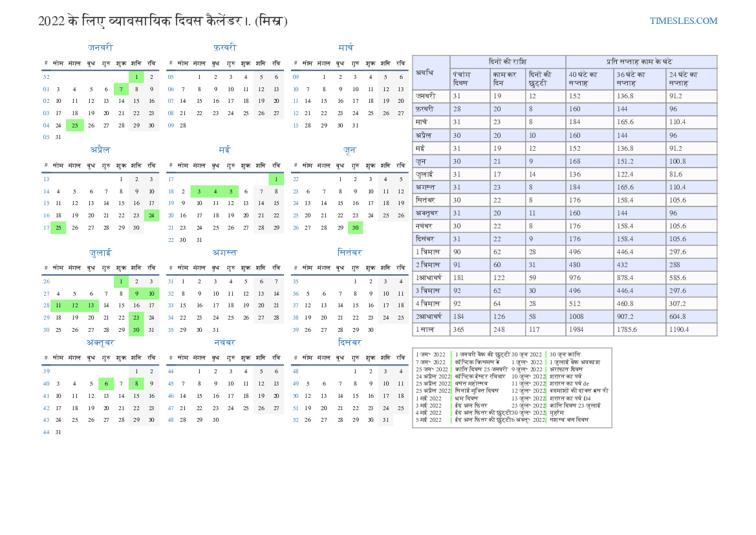Screen dimensions: 756x535
Task: Select the फ़रवरी calendar month heading
Action: 224,47
